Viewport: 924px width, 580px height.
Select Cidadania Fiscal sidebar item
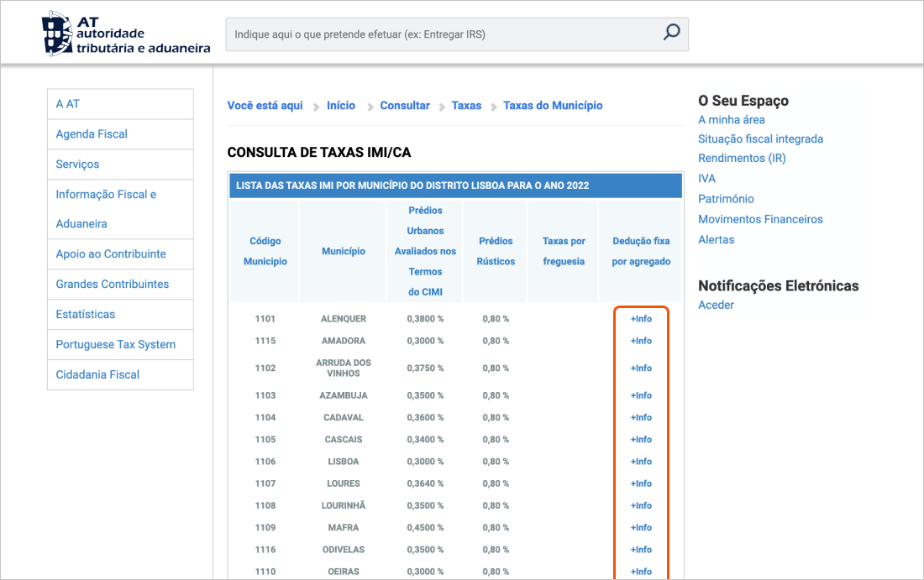tap(97, 375)
